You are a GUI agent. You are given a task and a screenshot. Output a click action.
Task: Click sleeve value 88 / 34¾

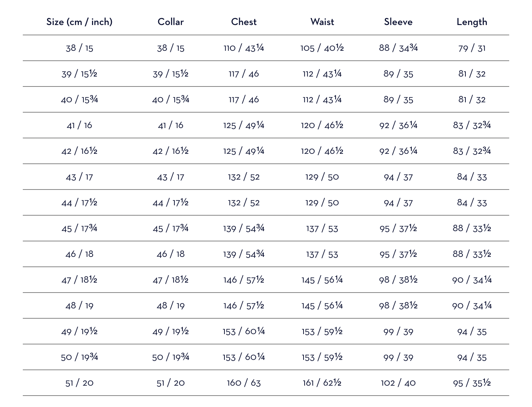point(398,48)
